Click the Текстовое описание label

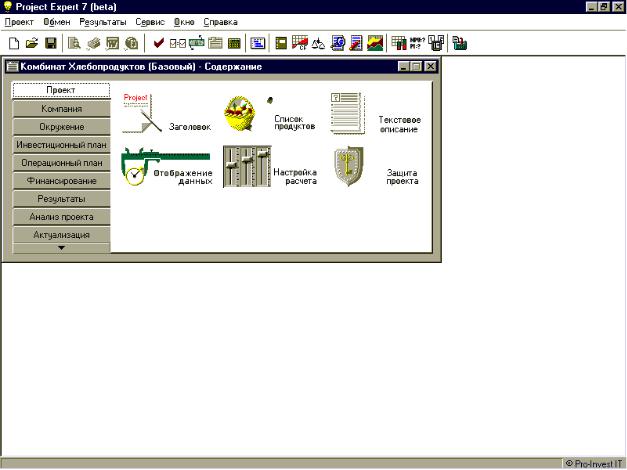(399, 124)
